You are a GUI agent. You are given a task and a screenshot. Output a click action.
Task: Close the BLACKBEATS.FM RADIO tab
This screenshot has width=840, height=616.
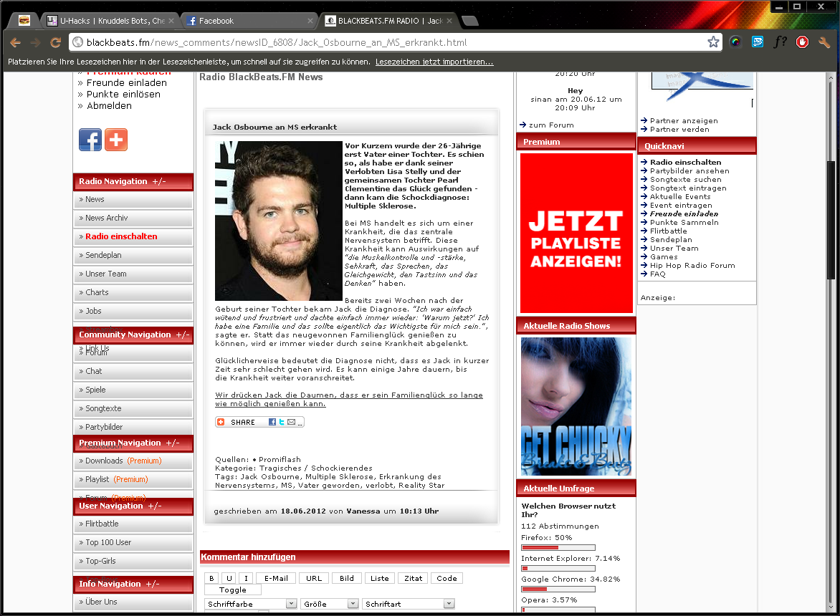(449, 21)
